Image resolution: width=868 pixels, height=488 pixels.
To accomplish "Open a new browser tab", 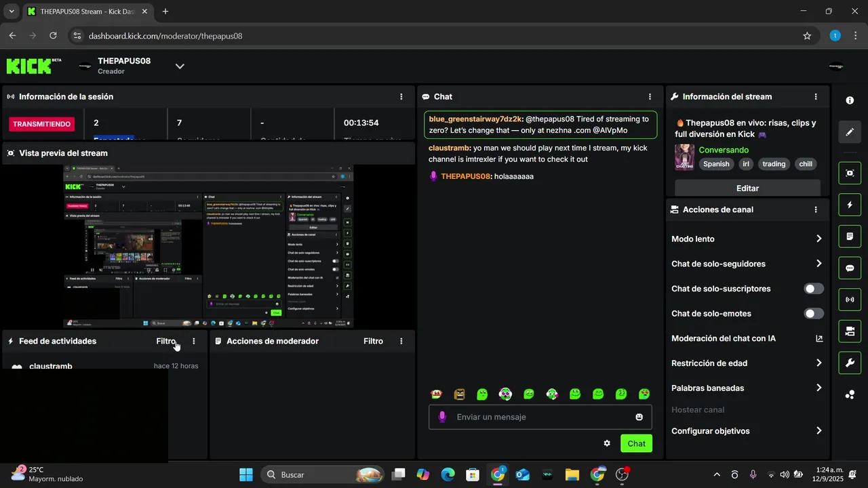I will coord(165,12).
